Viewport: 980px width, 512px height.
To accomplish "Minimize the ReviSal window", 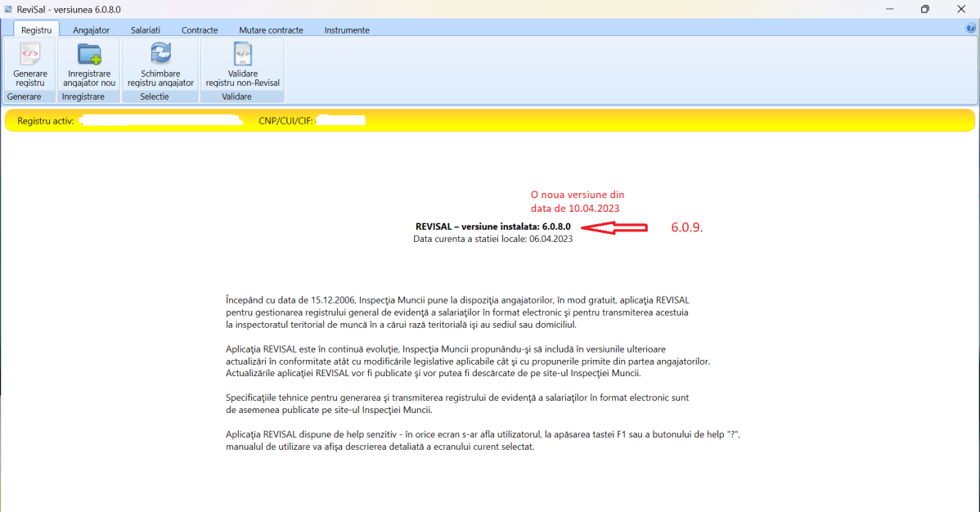I will (888, 9).
